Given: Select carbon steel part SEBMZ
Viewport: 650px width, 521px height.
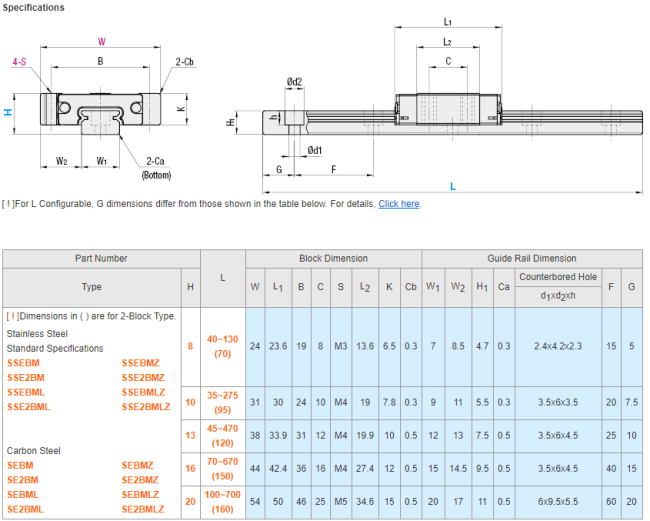Looking at the screenshot, I should [137, 466].
